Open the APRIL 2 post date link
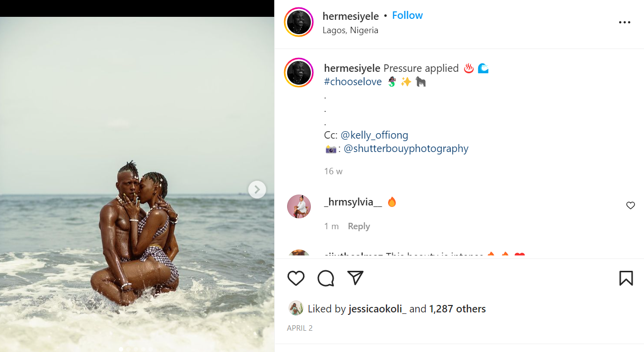644x352 pixels. (299, 328)
